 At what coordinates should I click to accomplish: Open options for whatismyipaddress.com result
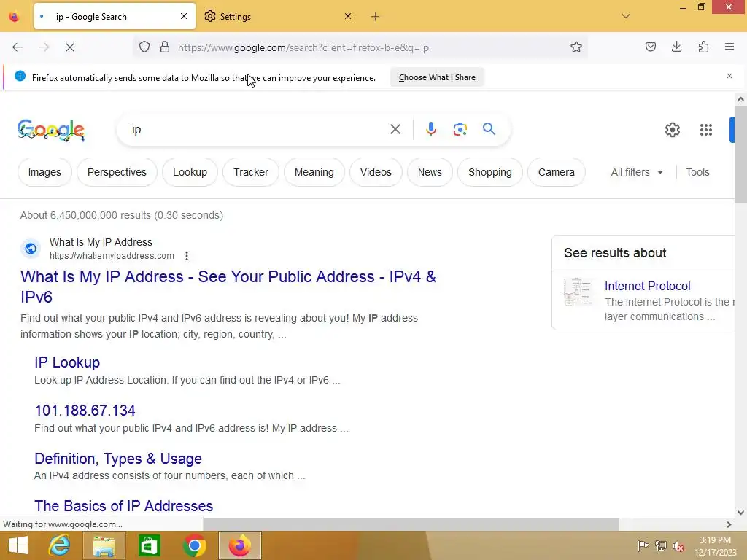(187, 256)
